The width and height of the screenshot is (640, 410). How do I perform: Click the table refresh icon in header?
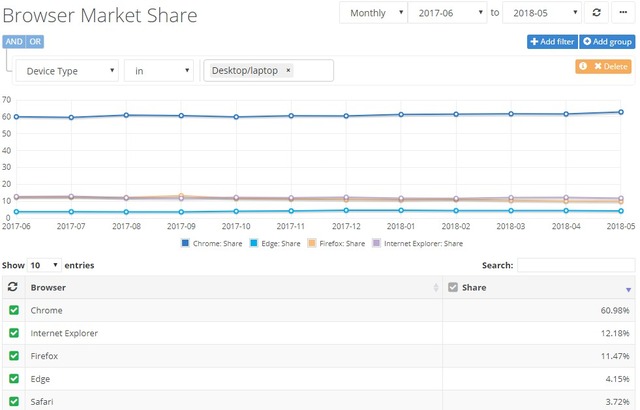13,287
